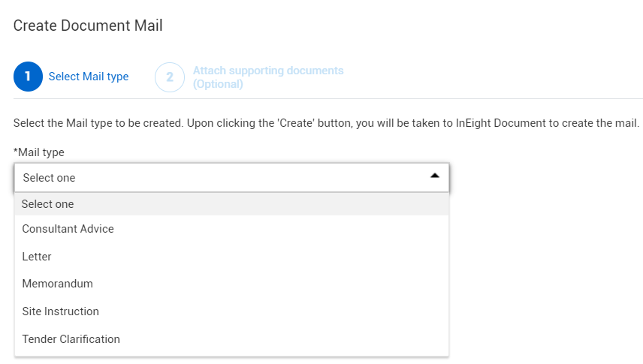Click the required asterisk before Mail type
This screenshot has height=364, width=643.
[16, 152]
